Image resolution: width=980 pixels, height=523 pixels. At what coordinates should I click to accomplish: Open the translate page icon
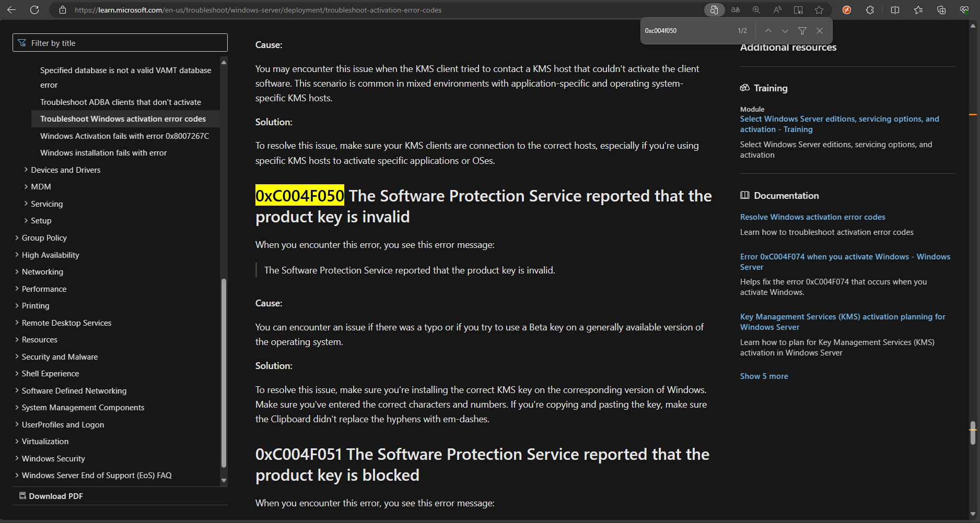click(x=736, y=10)
